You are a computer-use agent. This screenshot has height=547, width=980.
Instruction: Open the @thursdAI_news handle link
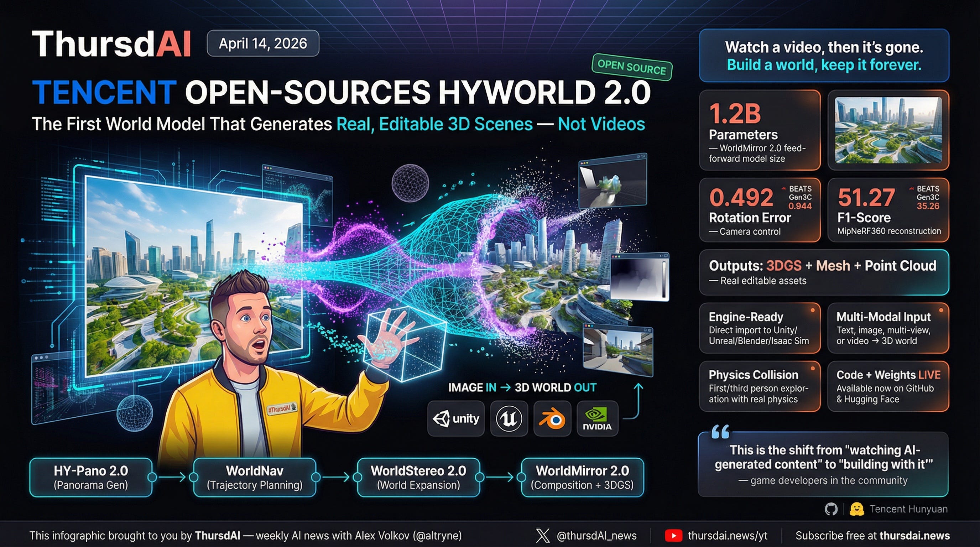(596, 536)
